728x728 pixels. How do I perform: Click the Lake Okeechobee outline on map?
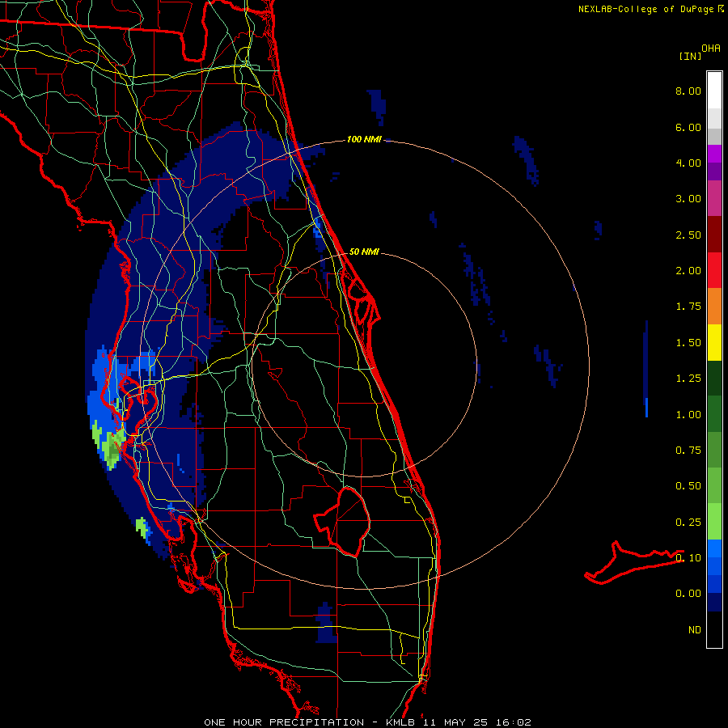[342, 522]
